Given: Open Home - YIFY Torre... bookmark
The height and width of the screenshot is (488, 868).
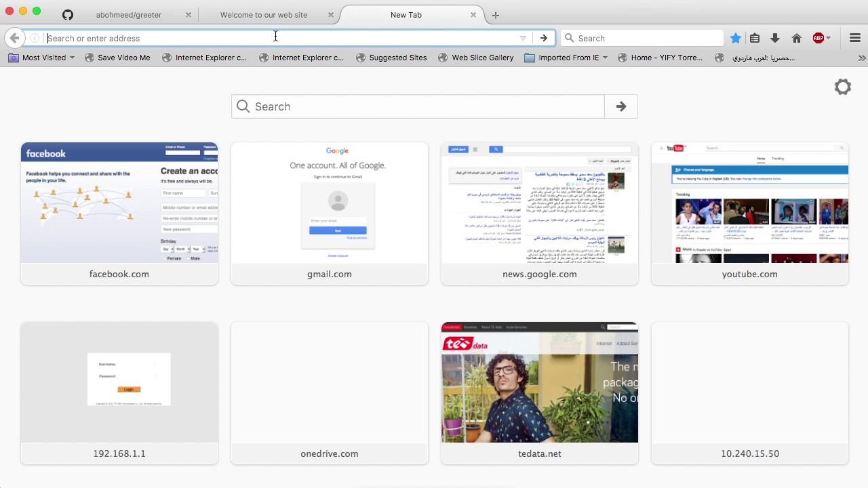Looking at the screenshot, I should point(660,58).
